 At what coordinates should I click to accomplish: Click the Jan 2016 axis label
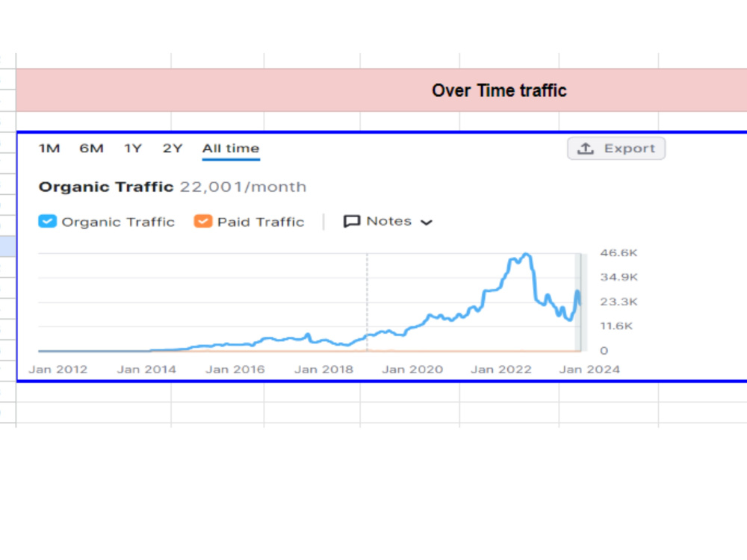click(235, 370)
